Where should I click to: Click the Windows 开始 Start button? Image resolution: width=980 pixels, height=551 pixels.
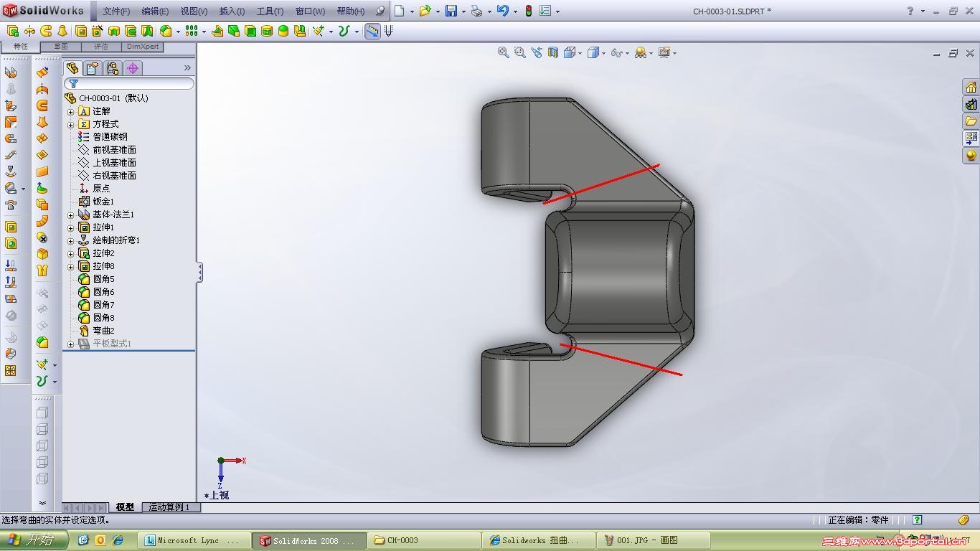pos(34,540)
